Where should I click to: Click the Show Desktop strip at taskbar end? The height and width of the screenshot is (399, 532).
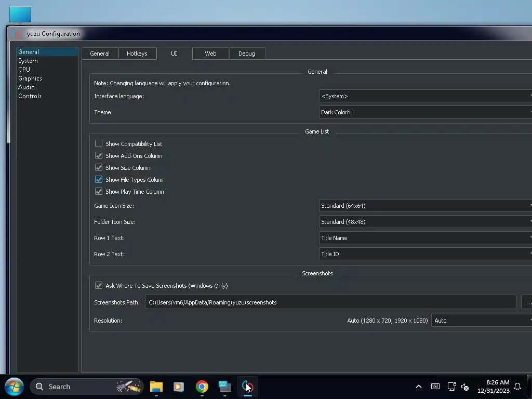click(529, 387)
